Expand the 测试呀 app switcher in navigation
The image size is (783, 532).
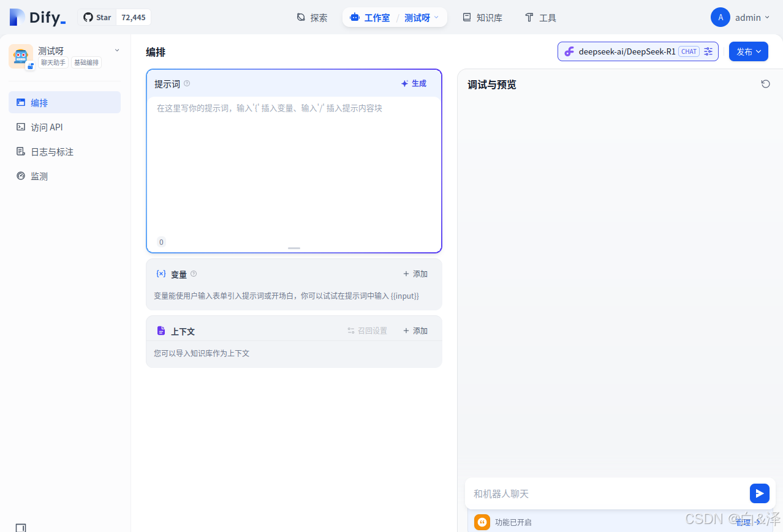pyautogui.click(x=422, y=18)
